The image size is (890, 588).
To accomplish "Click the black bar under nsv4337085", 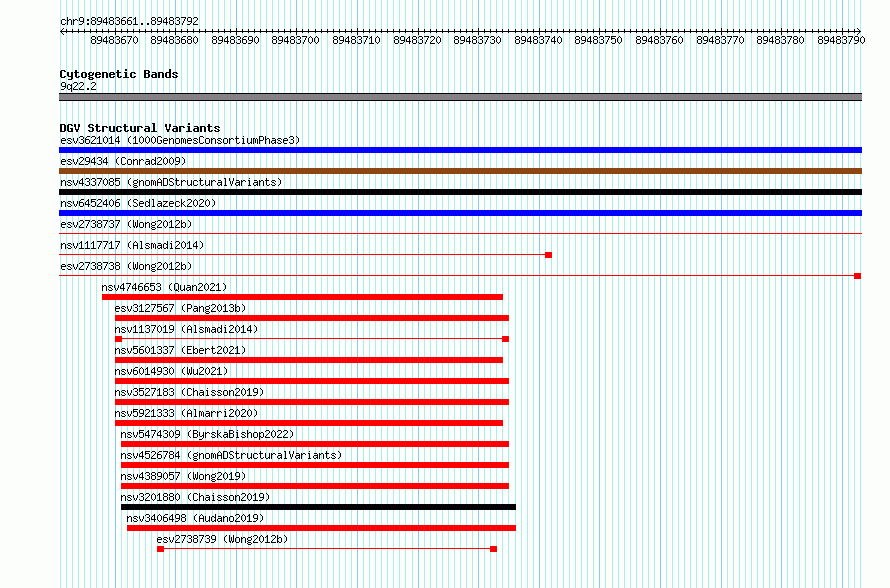I will pos(460,192).
